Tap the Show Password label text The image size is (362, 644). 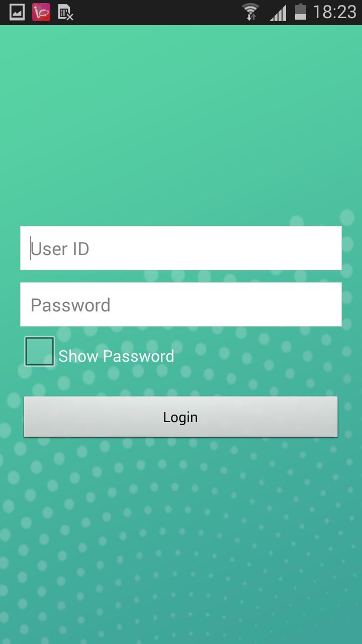116,356
